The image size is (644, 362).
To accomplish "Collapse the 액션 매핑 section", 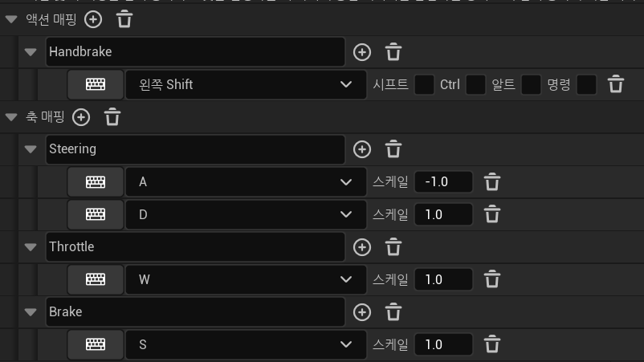I will [11, 19].
